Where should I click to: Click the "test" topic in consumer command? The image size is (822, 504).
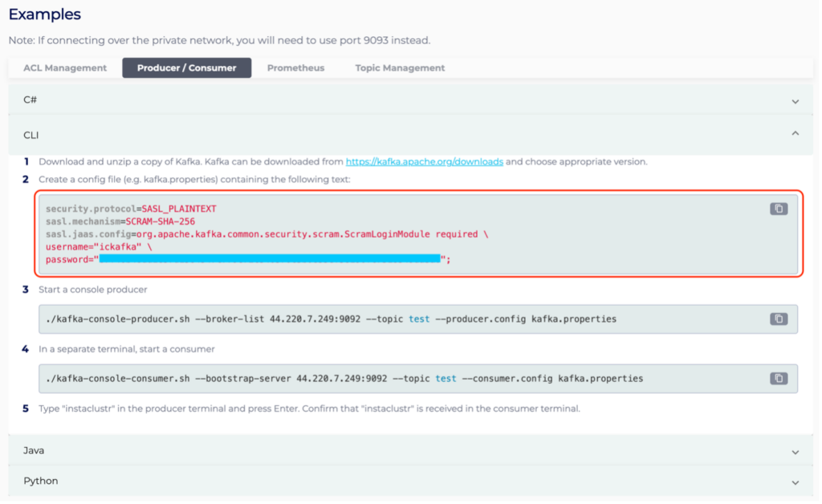[x=446, y=378]
